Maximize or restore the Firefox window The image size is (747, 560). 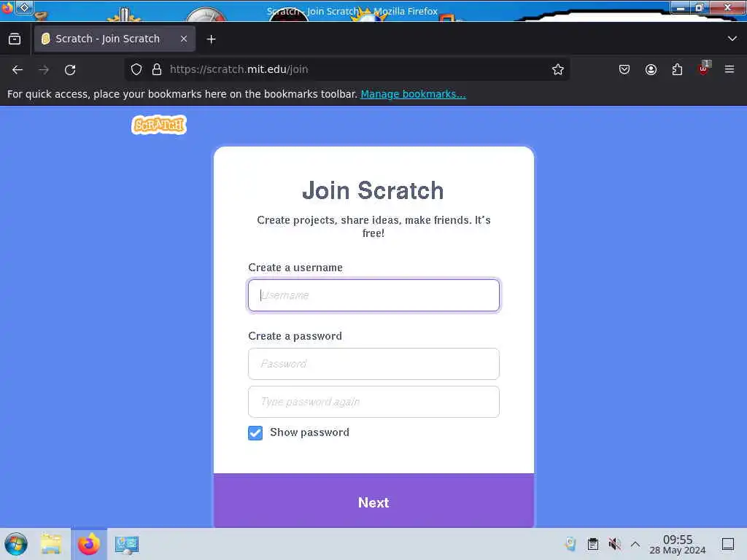pos(700,7)
